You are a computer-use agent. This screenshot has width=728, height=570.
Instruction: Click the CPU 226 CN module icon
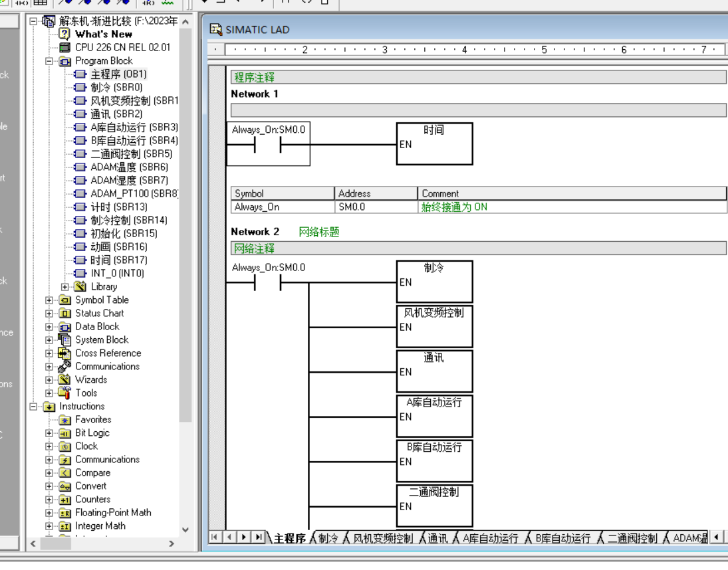[x=65, y=47]
